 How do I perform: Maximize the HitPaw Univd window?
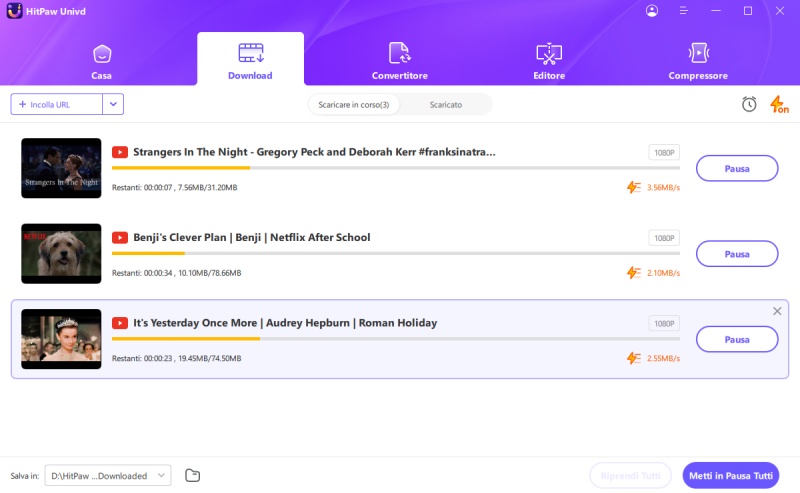(x=747, y=11)
